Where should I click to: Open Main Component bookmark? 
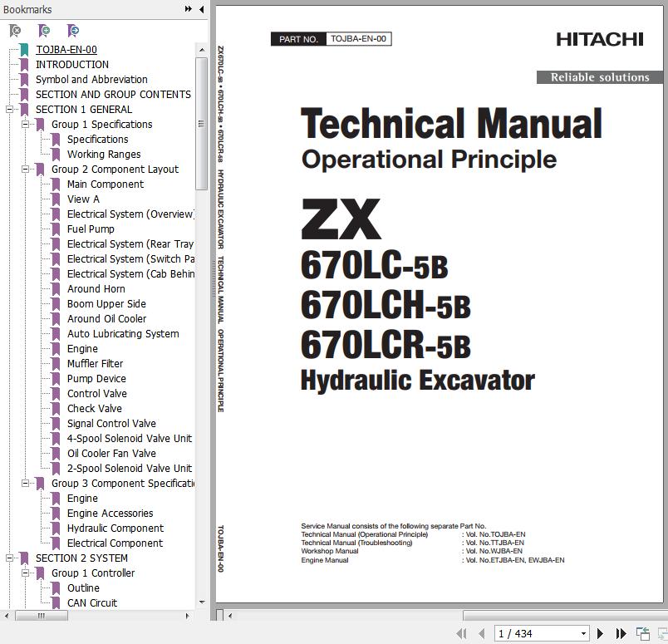click(106, 184)
